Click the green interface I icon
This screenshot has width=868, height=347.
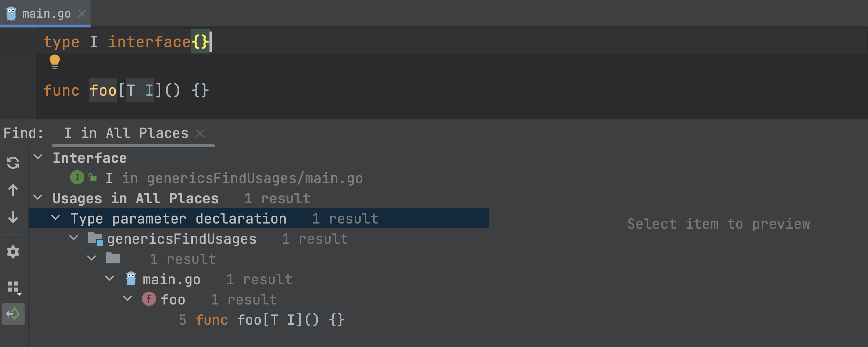[x=77, y=178]
